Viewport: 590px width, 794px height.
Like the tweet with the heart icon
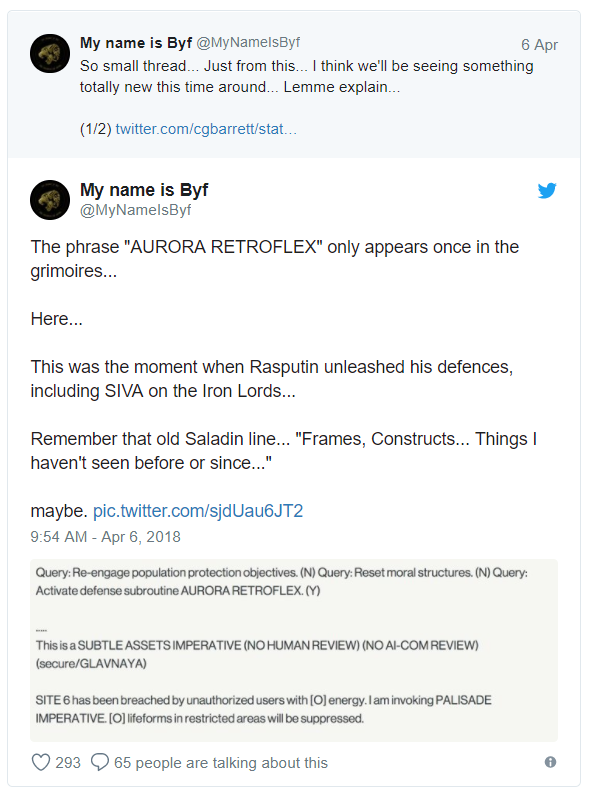(41, 762)
